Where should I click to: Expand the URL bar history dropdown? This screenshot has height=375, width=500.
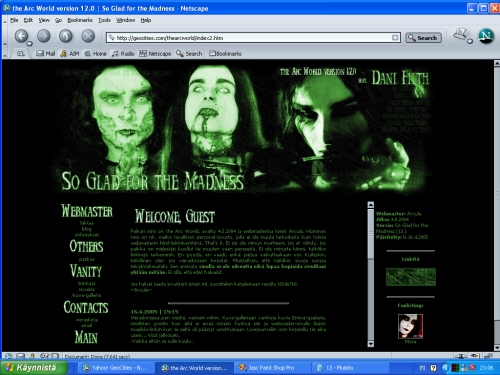click(395, 38)
